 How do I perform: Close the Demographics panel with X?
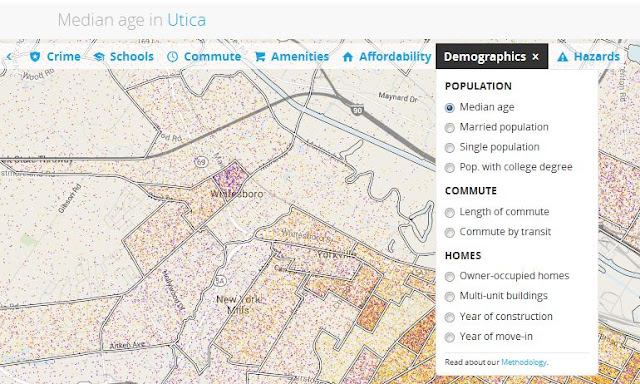tap(536, 57)
